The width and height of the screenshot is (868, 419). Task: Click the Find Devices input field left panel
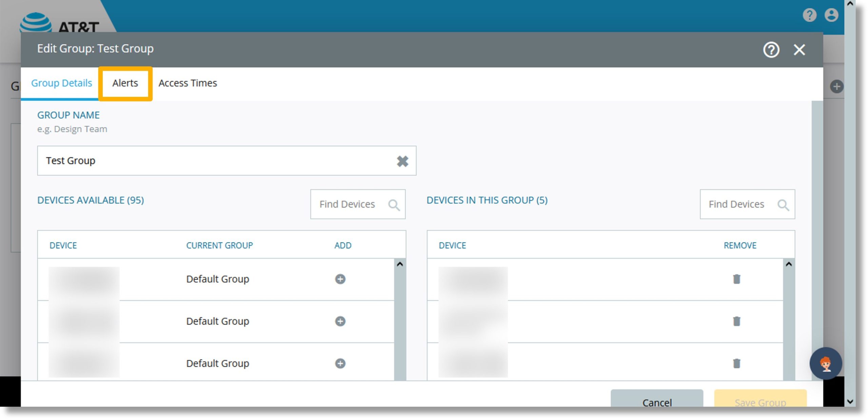(x=358, y=204)
